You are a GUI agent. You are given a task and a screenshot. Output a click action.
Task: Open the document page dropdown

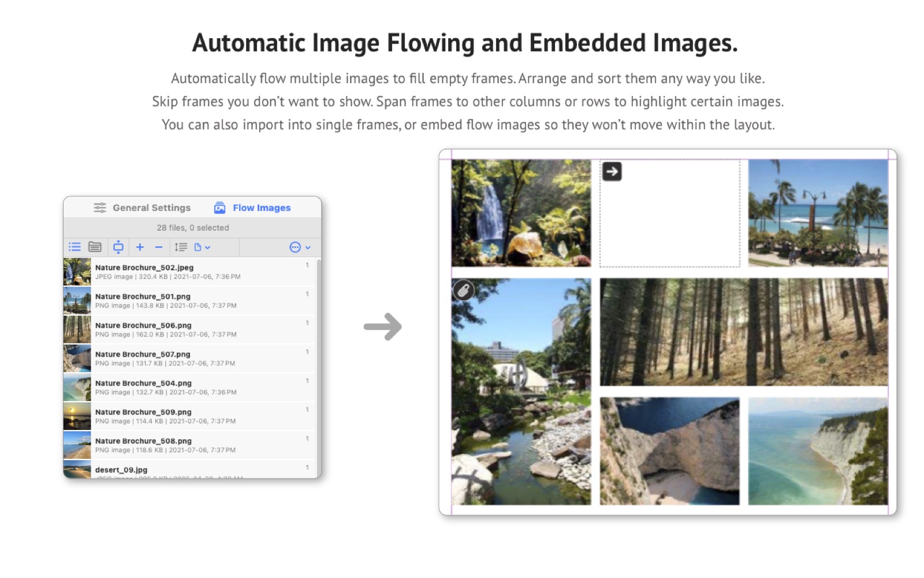point(202,247)
